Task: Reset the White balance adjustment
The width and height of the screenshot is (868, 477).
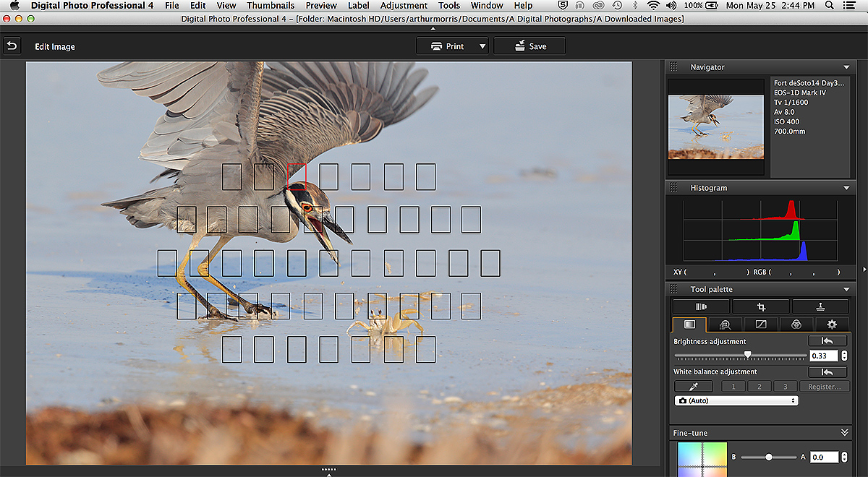Action: [827, 371]
